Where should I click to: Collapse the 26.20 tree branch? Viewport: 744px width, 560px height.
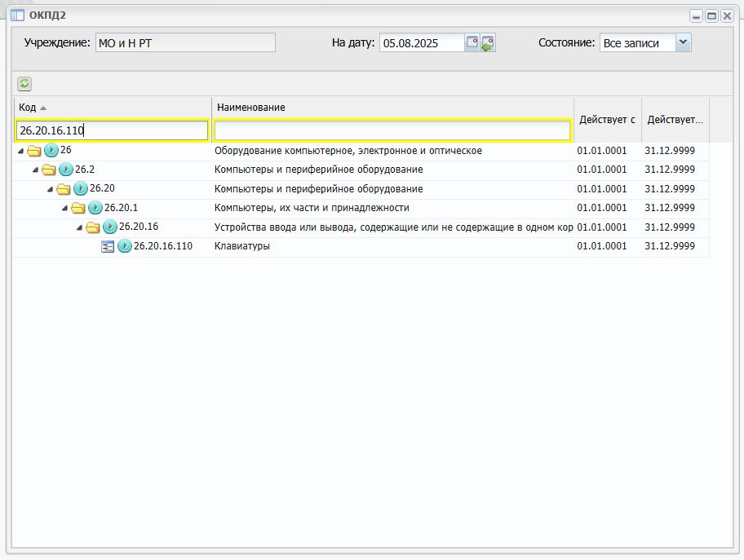50,190
